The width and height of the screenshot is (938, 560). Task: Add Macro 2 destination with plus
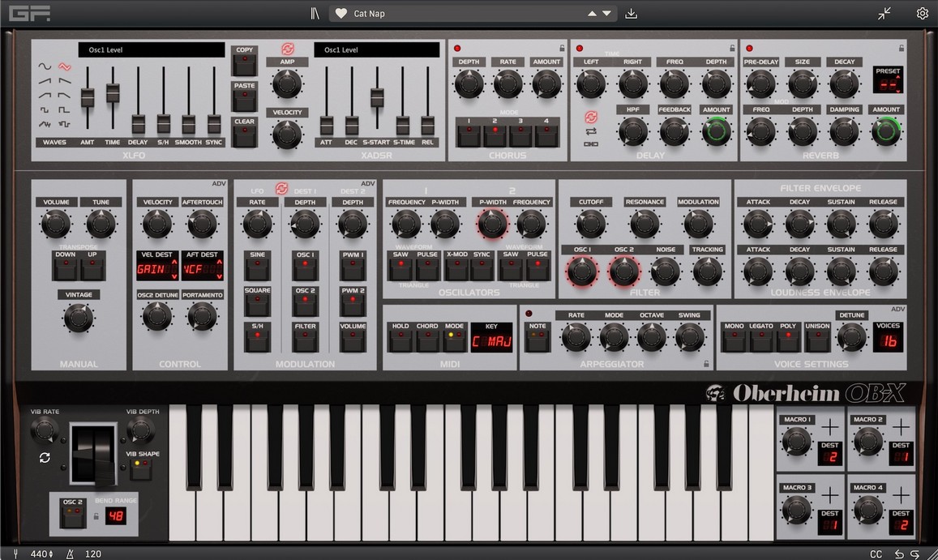901,427
